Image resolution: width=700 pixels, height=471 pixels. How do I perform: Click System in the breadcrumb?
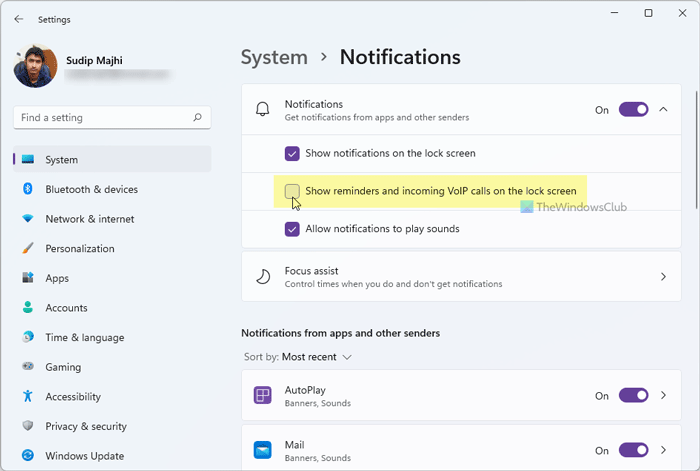(274, 58)
